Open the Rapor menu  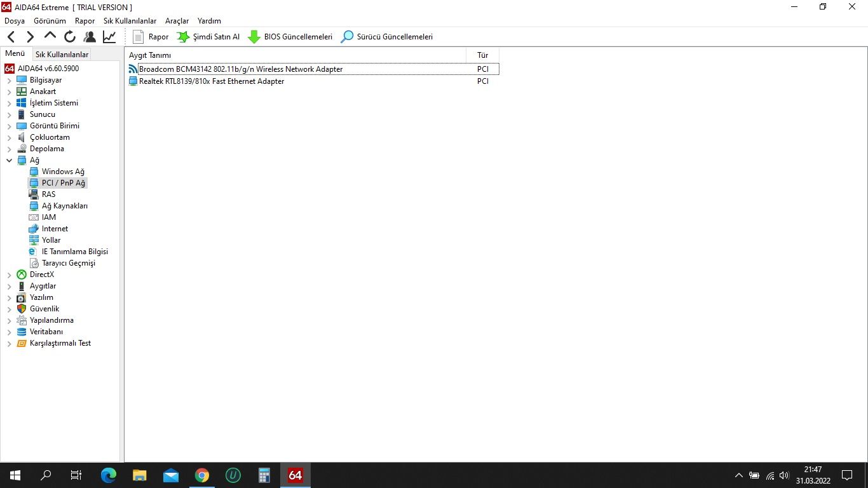[85, 21]
